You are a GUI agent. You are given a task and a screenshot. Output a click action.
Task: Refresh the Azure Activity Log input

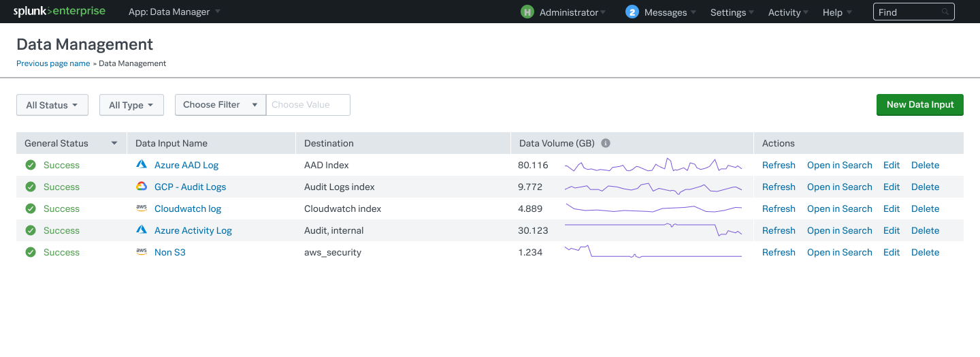tap(779, 230)
